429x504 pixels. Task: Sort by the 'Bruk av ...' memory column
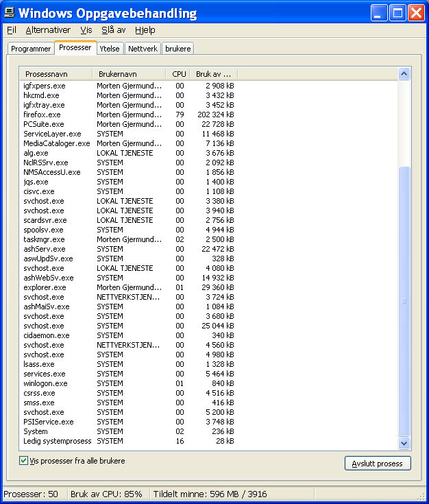point(214,74)
